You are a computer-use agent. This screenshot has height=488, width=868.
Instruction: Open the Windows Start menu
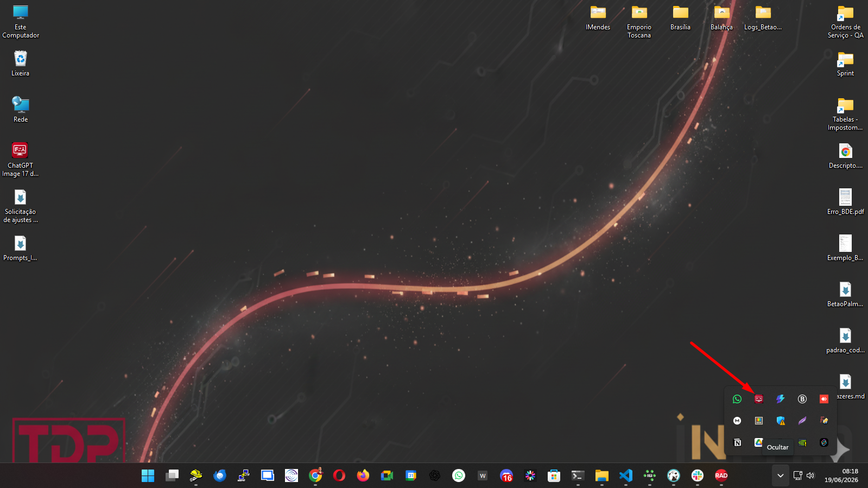click(x=148, y=476)
